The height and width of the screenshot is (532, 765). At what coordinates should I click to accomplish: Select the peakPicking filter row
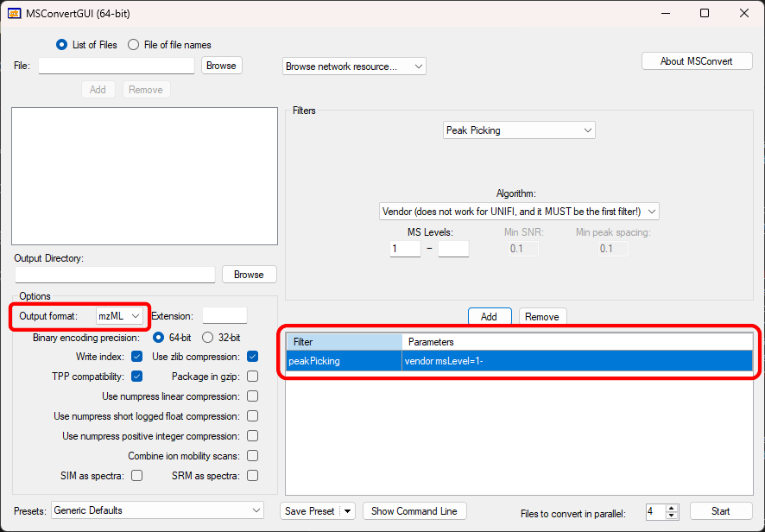(x=519, y=361)
